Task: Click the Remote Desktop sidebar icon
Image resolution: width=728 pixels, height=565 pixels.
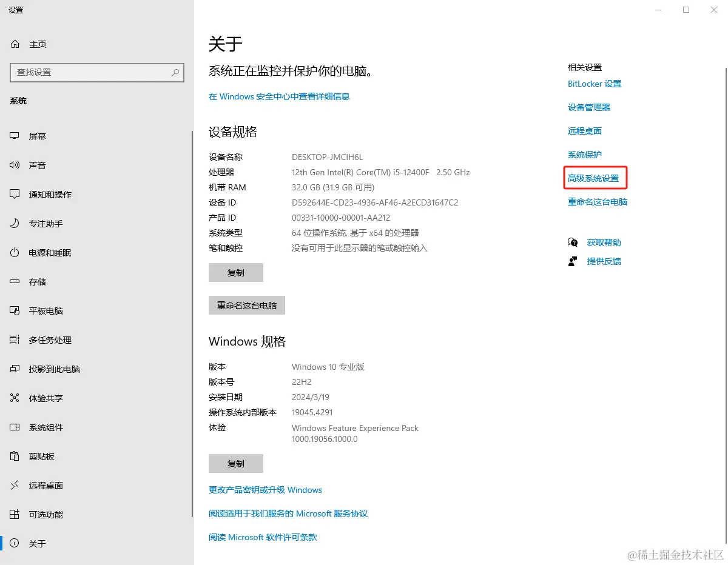Action: [x=15, y=486]
